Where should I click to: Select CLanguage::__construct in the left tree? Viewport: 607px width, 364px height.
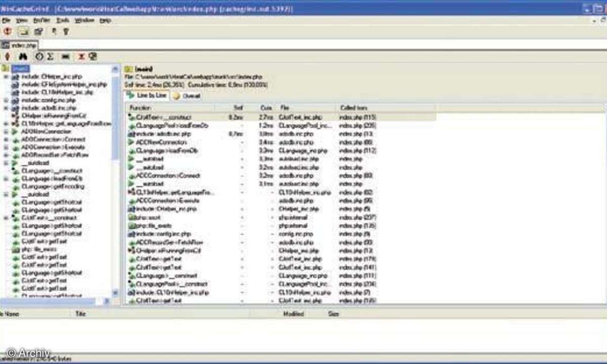tap(52, 171)
